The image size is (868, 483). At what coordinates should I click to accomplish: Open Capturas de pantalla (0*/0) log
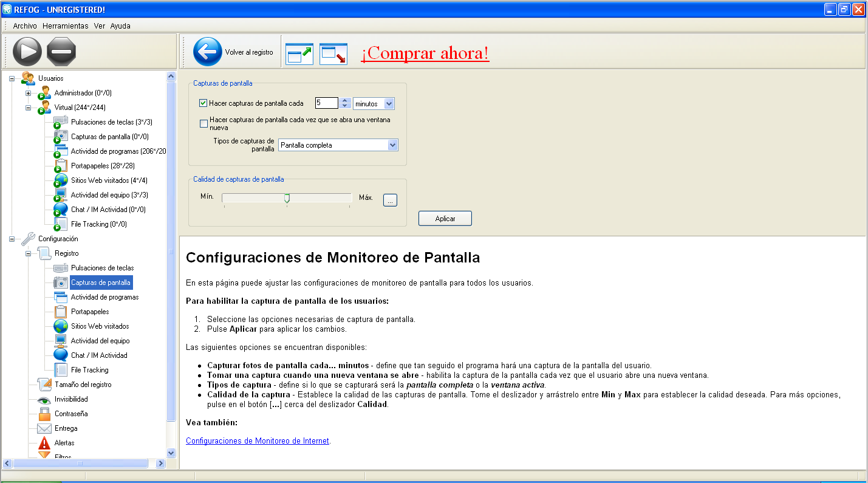(109, 137)
